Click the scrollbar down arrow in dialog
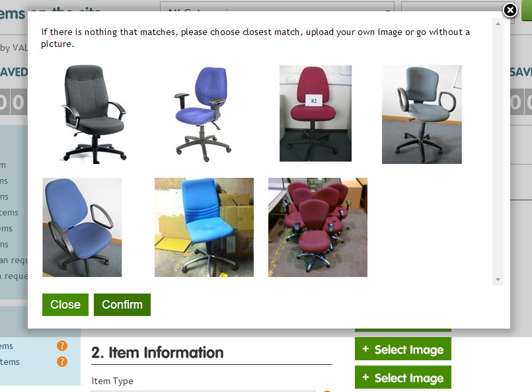 498,280
